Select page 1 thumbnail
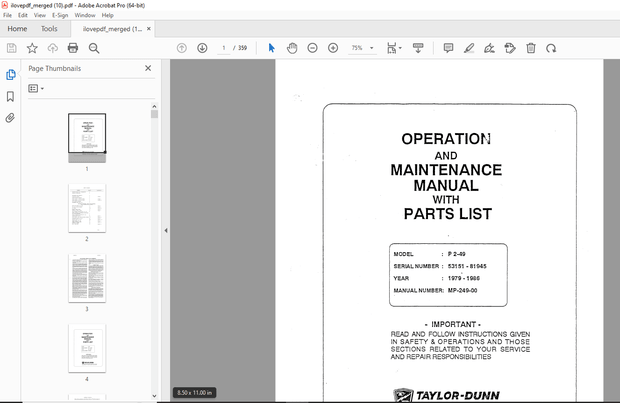Viewport: 620px width, 403px height. 87,138
